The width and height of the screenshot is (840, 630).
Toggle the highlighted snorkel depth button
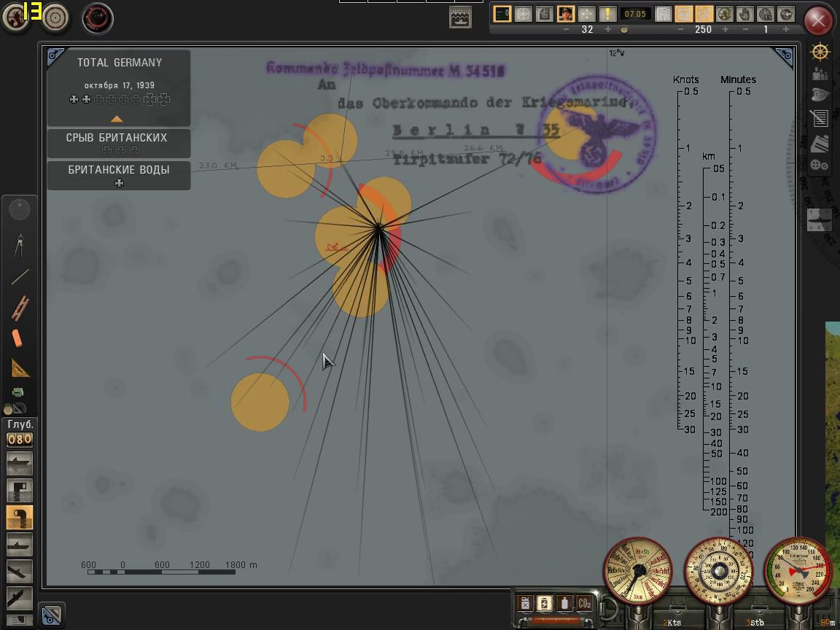(19, 518)
